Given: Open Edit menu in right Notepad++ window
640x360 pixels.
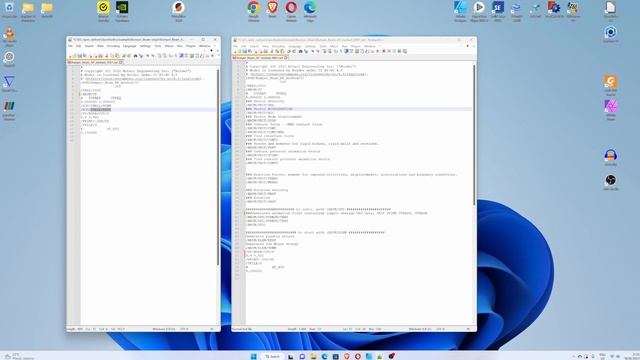Looking at the screenshot, I should (244, 46).
